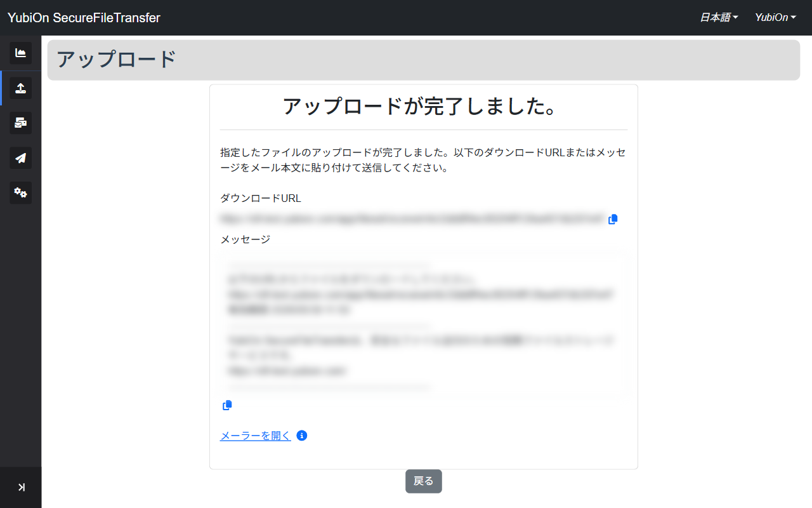The width and height of the screenshot is (812, 508).
Task: Click the YubiOn SecureFileTransfer brand title
Action: [84, 18]
